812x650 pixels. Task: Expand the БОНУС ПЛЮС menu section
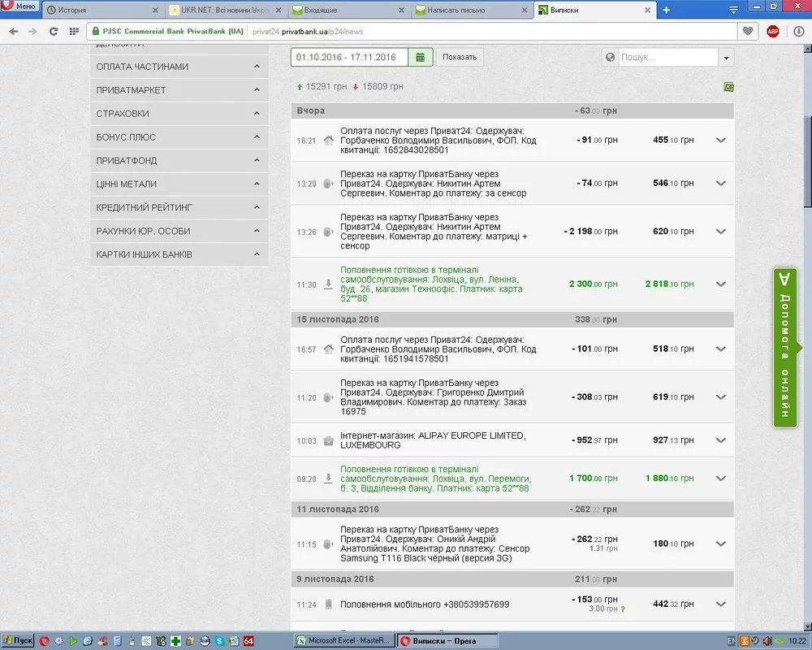pyautogui.click(x=179, y=137)
